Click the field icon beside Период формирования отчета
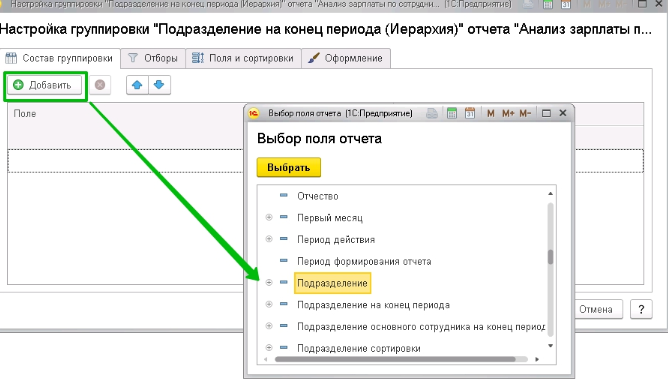 [284, 261]
